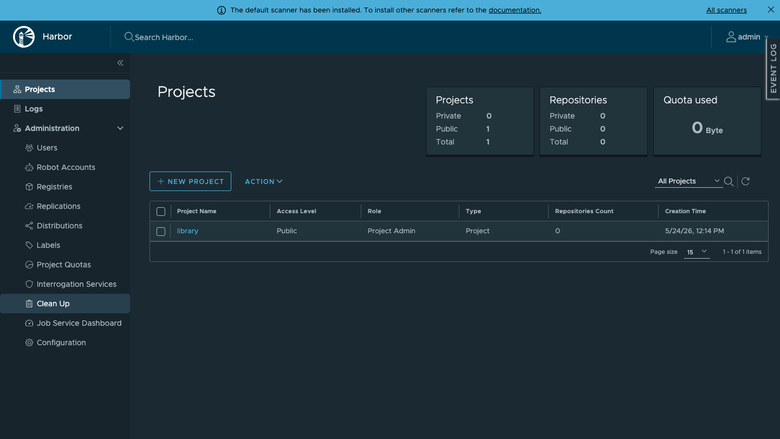Open the Users administration page
The width and height of the screenshot is (780, 439).
click(65, 148)
